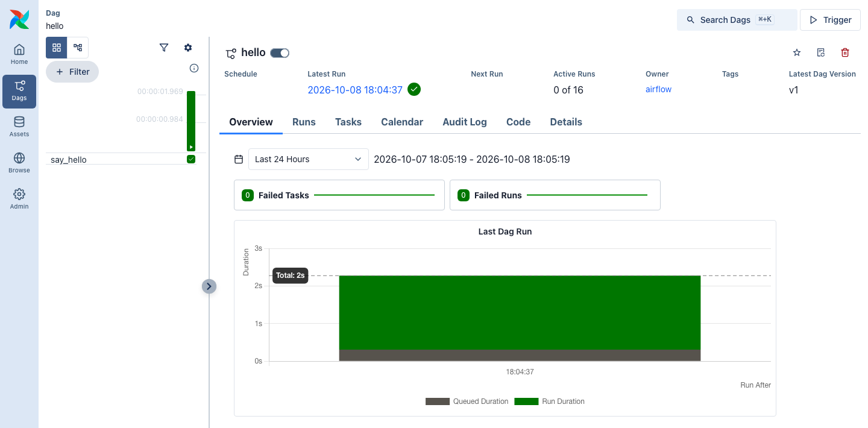868x428 pixels.
Task: Open the Dags sidebar item
Action: pyautogui.click(x=19, y=91)
